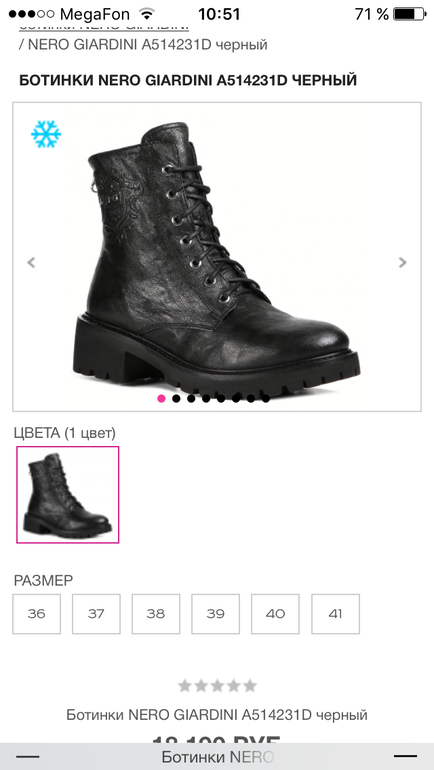Rate product using the five-star rating

[x=217, y=686]
